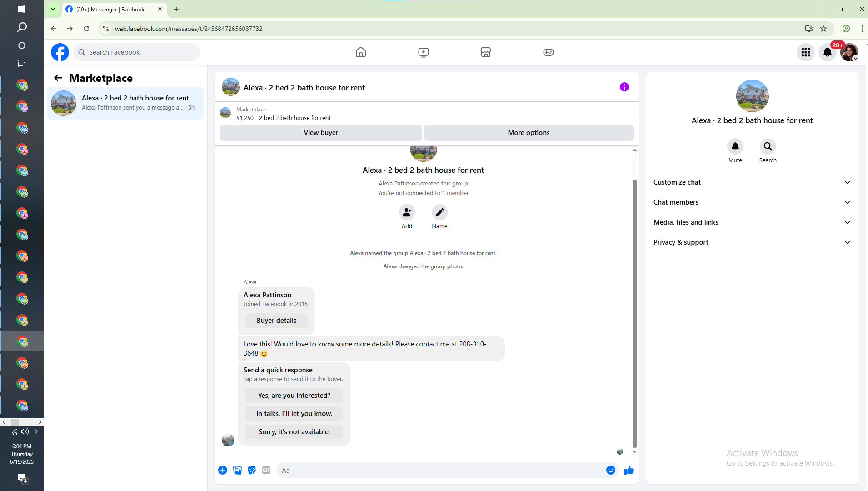Click the View buyer button

[321, 133]
